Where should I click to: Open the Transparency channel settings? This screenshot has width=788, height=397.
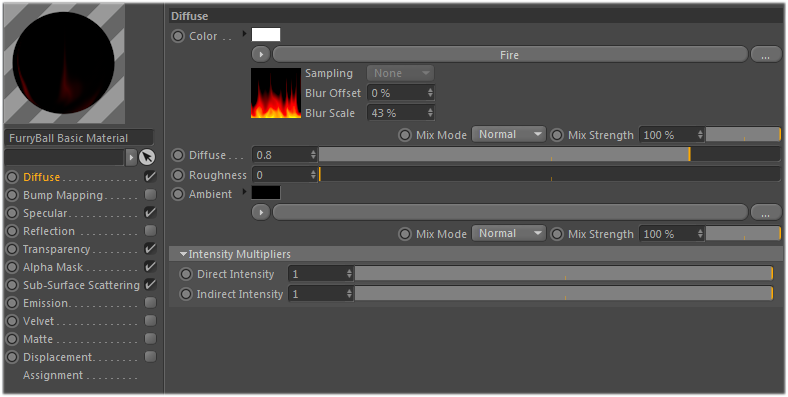point(57,249)
